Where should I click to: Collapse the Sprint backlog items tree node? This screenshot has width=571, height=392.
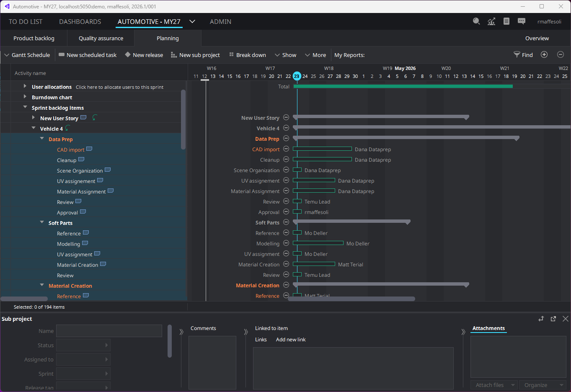25,108
